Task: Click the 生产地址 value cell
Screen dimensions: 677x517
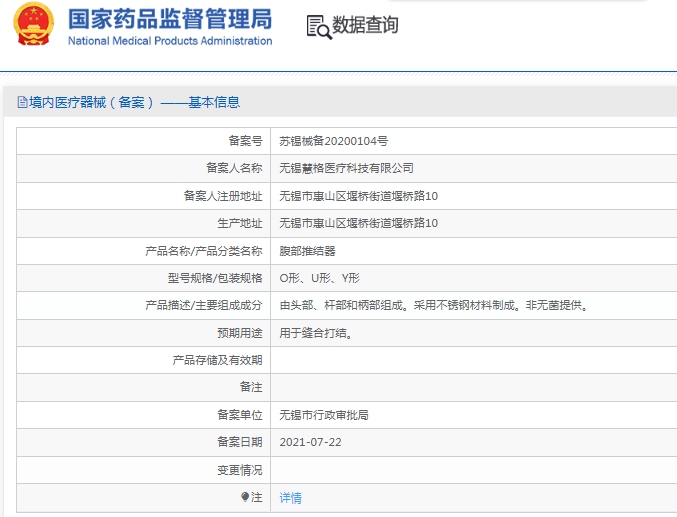Action: coord(474,223)
